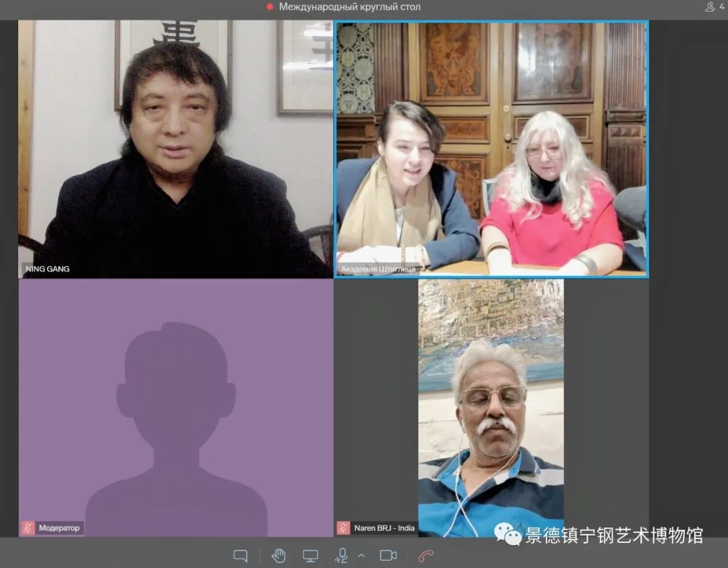The height and width of the screenshot is (568, 728).
Task: Select NING GANG's video tile
Action: pos(175,148)
